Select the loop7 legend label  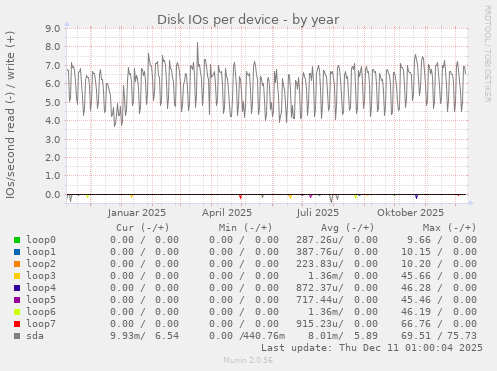coord(41,324)
